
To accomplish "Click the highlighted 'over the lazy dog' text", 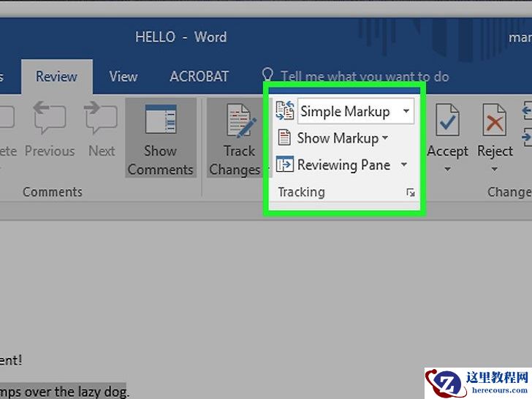I will pyautogui.click(x=77, y=391).
